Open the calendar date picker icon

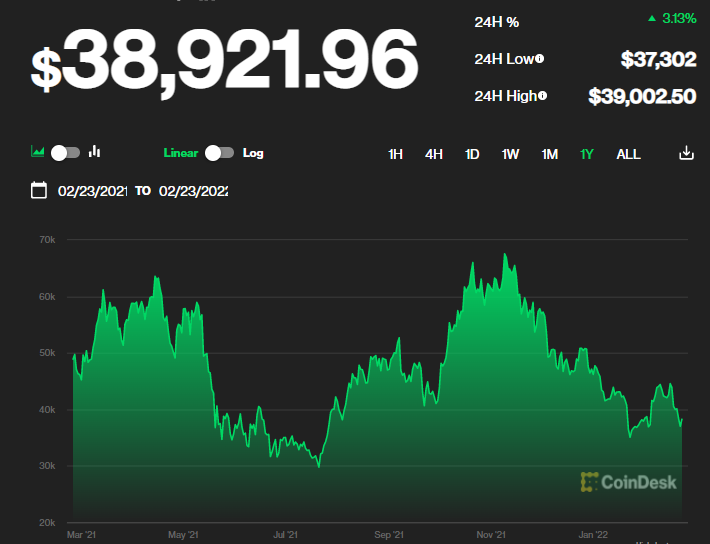[x=38, y=190]
